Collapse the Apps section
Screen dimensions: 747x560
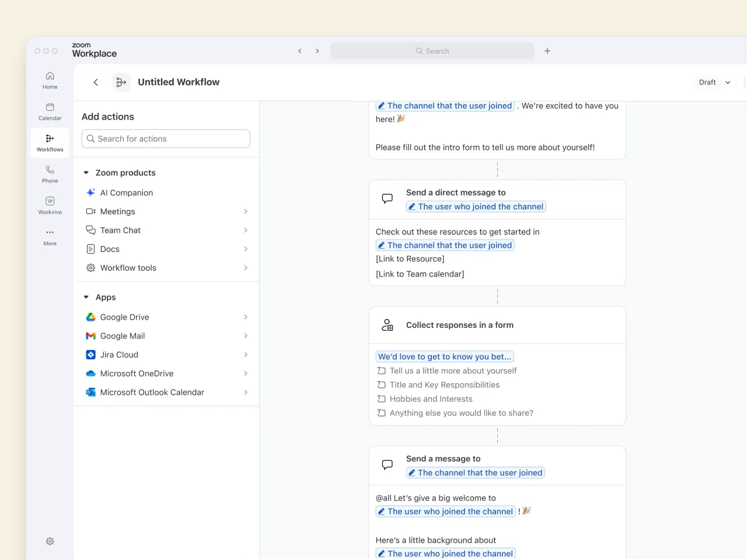pyautogui.click(x=86, y=297)
